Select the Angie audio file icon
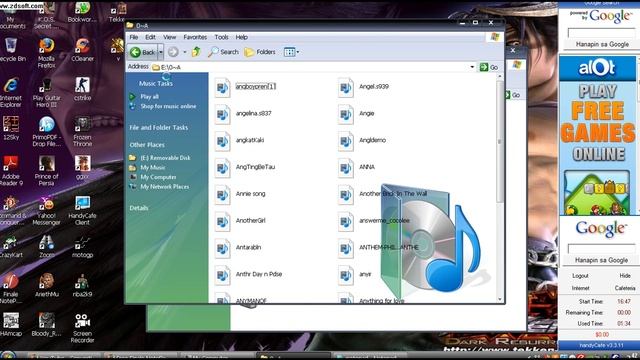Screen dimensions: 640x360 346,115
